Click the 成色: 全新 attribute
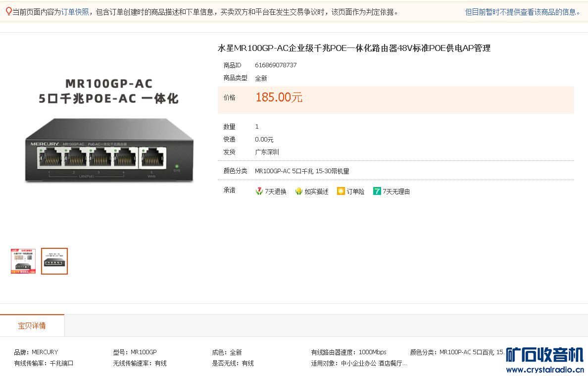Viewport: 588px width, 376px height. (227, 352)
